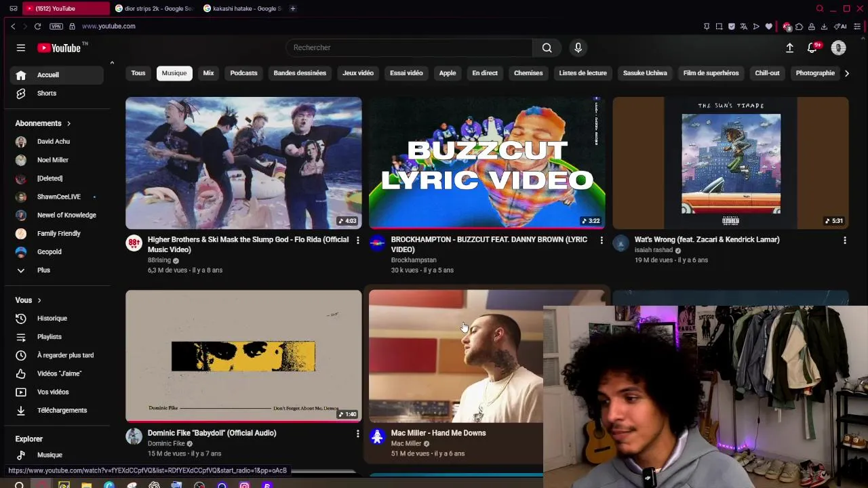
Task: Open File Explorer from the taskbar
Action: pos(86,485)
